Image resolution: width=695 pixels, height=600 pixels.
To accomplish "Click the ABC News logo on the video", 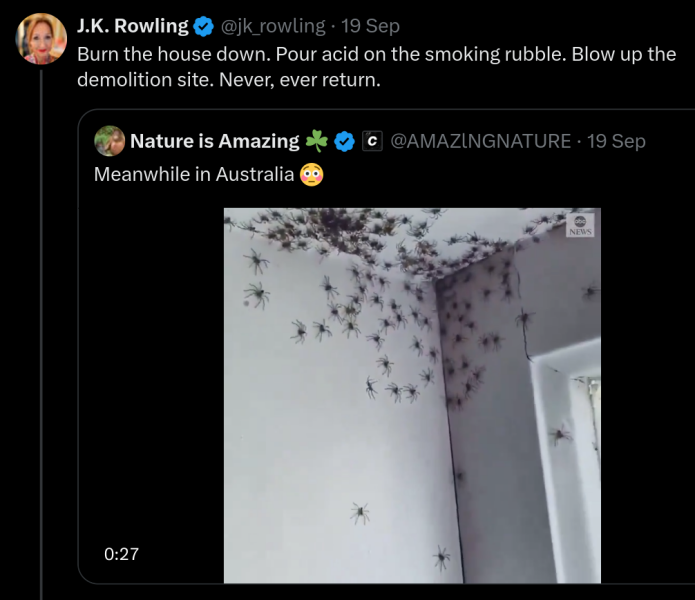I will pos(580,224).
